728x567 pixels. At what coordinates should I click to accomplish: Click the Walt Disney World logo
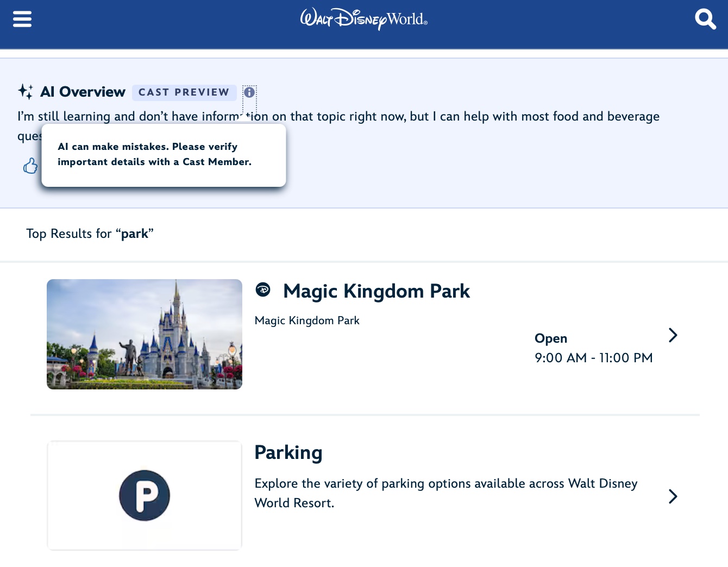(x=364, y=19)
